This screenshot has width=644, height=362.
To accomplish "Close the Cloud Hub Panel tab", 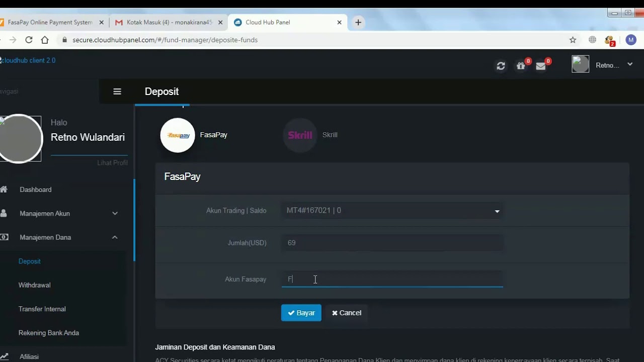I will click(339, 23).
